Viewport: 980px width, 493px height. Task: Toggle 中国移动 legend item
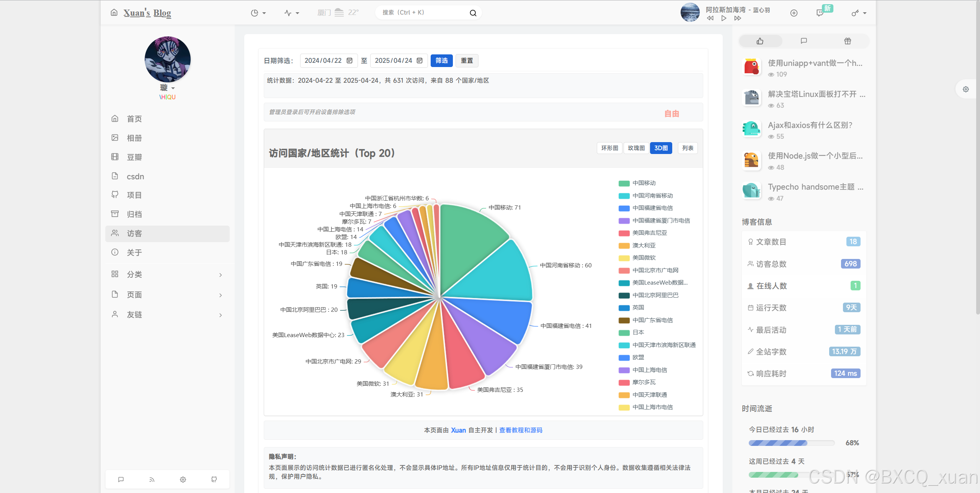click(644, 183)
